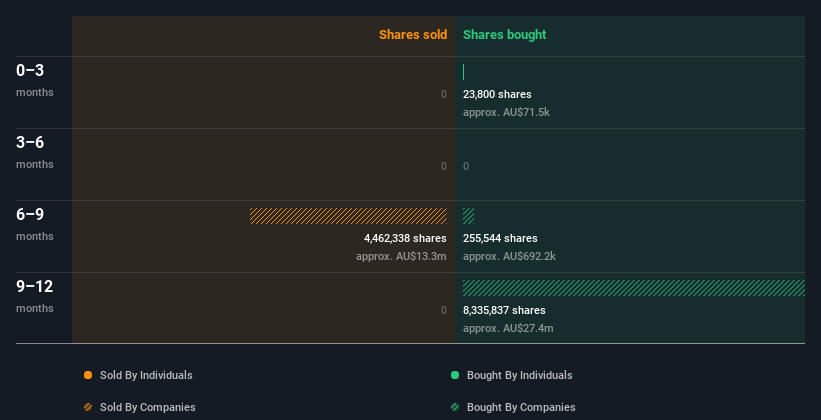Select the Sold By Companies legend label

click(148, 407)
